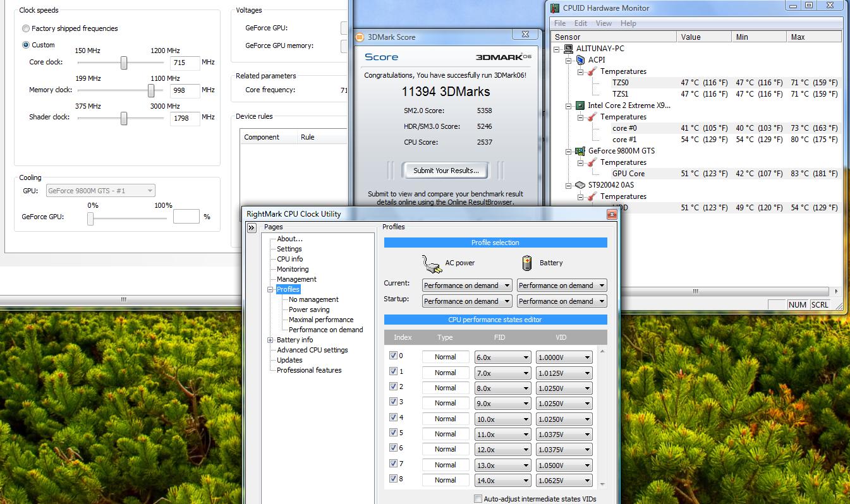Open the Power saving profile page

point(309,309)
